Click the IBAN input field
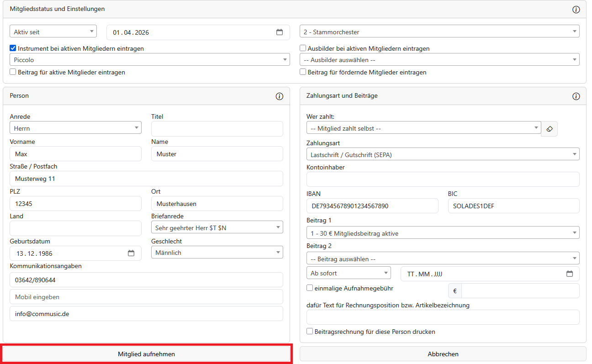 coord(372,206)
